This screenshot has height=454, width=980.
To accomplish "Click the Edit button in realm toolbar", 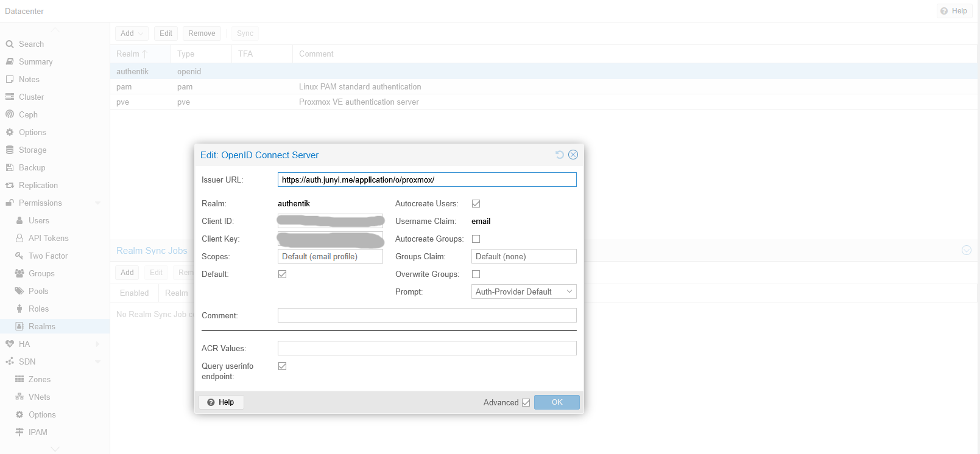I will pyautogui.click(x=166, y=33).
